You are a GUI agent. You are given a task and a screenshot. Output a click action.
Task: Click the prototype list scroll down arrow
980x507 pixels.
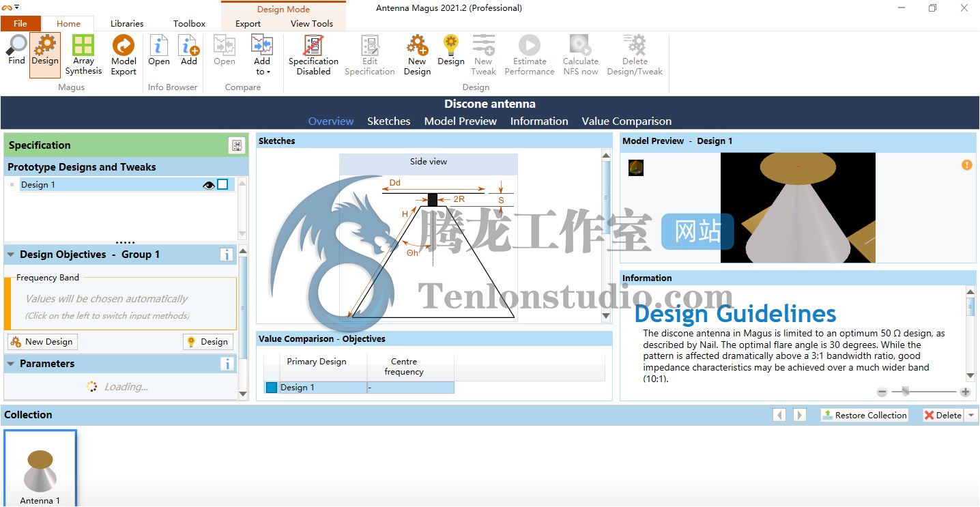(242, 235)
